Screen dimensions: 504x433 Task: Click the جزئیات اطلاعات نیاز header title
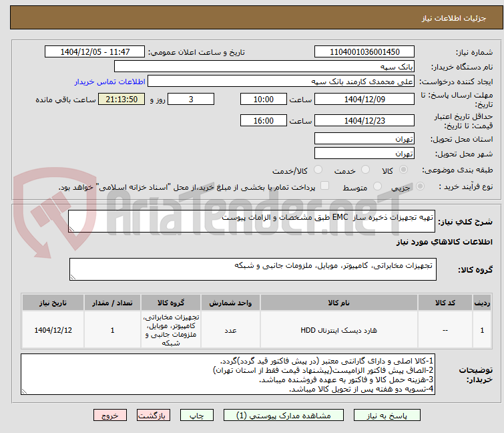coord(454,18)
